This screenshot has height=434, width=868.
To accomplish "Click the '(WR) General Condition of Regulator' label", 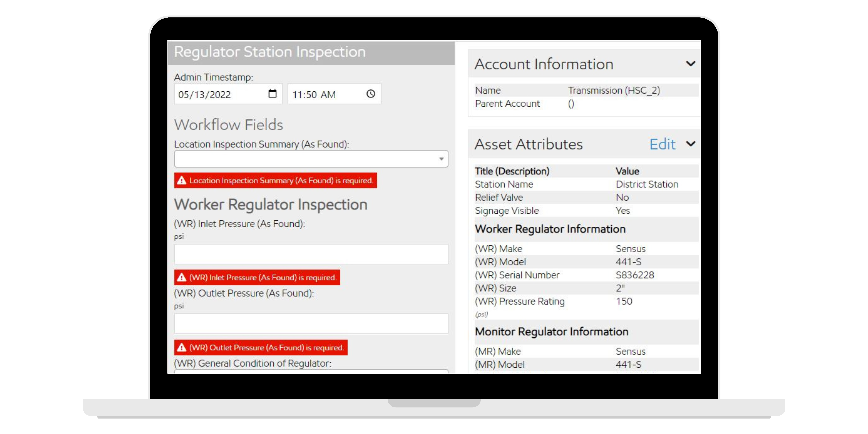I will [253, 363].
